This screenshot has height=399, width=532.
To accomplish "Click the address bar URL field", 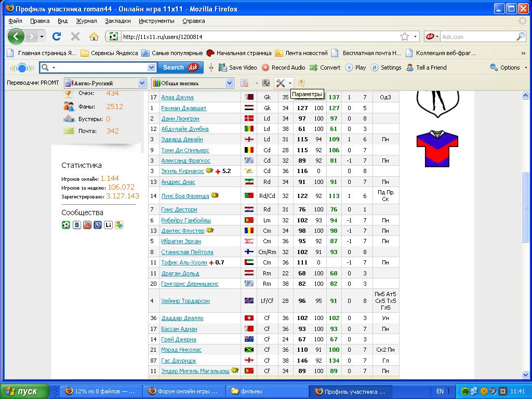I will tap(260, 37).
